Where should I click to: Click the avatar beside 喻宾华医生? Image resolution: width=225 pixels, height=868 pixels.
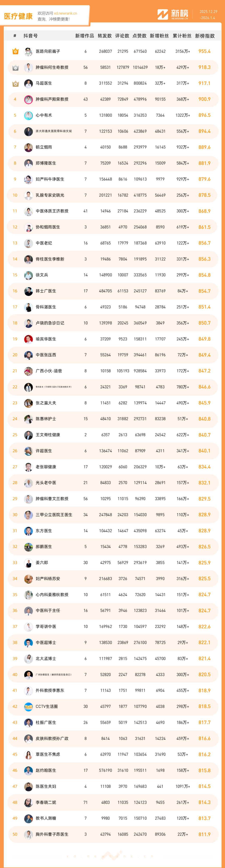28,339
